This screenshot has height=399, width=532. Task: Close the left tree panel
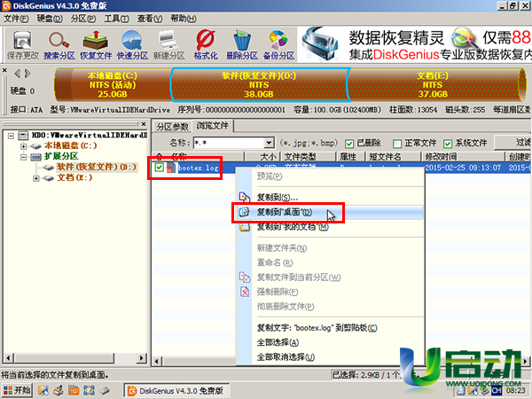click(x=144, y=124)
